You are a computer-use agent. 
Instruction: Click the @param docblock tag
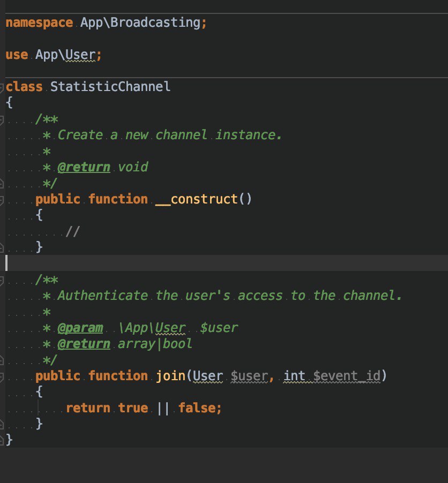[80, 328]
